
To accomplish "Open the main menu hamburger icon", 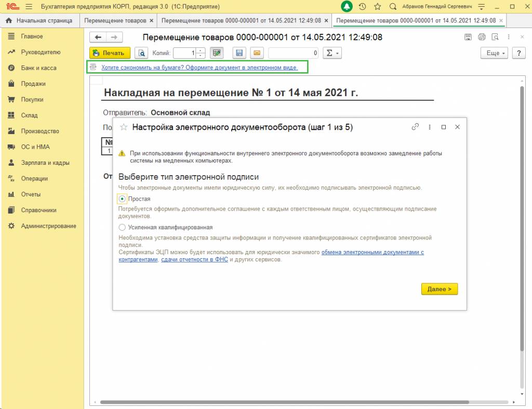I will tap(29, 6).
